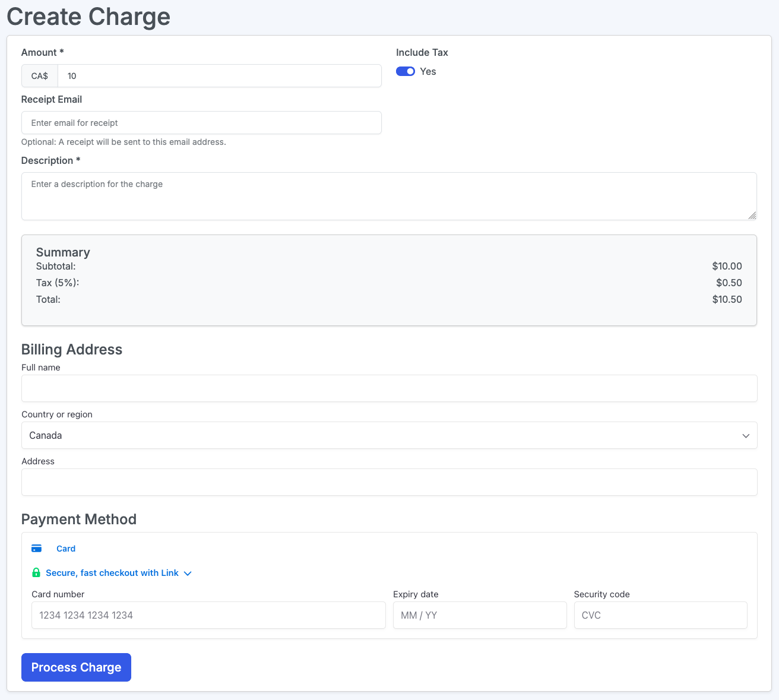Select the Full name field
Viewport: 779px width, 700px height.
point(389,388)
